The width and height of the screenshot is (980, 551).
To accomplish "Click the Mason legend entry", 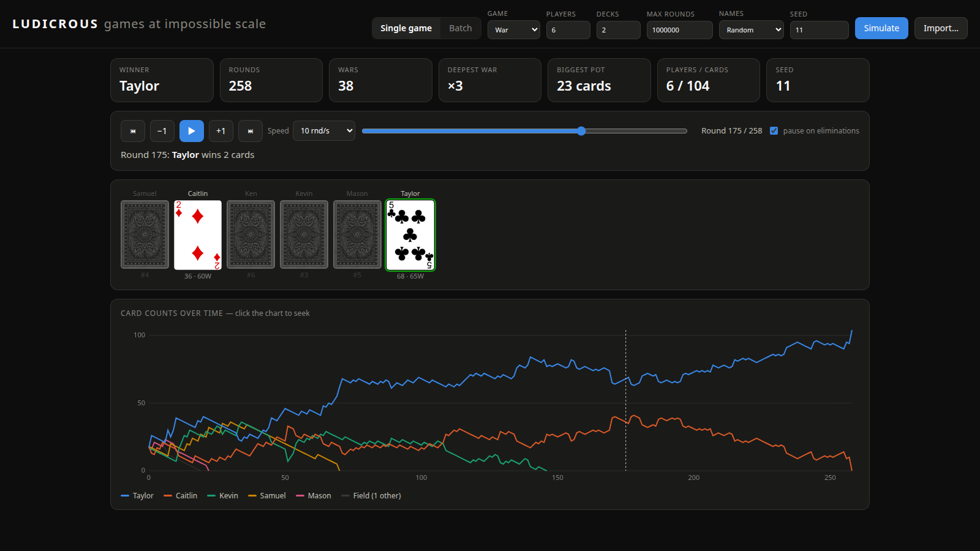I will (314, 496).
